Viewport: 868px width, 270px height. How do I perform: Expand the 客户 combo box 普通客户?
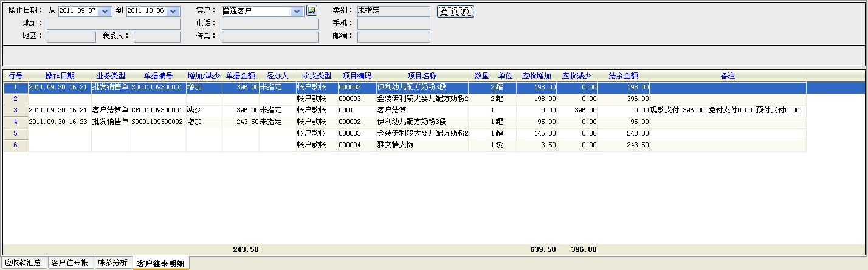click(x=297, y=12)
